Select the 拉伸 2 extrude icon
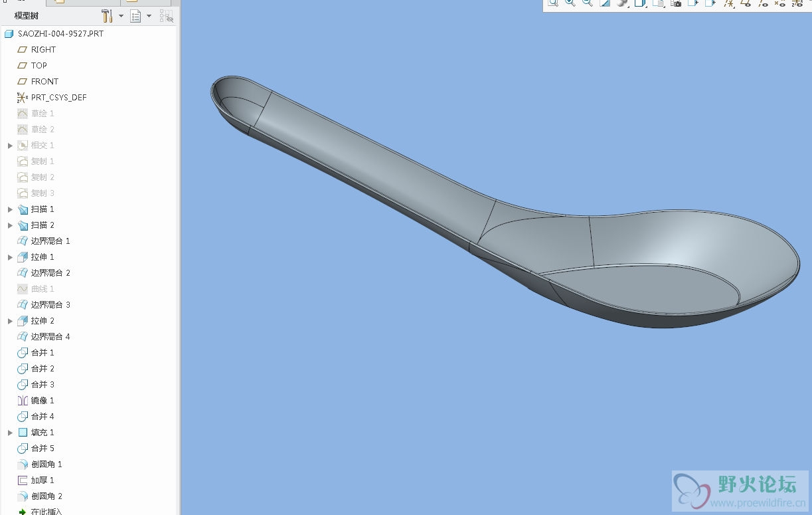This screenshot has height=515, width=812. coord(23,320)
